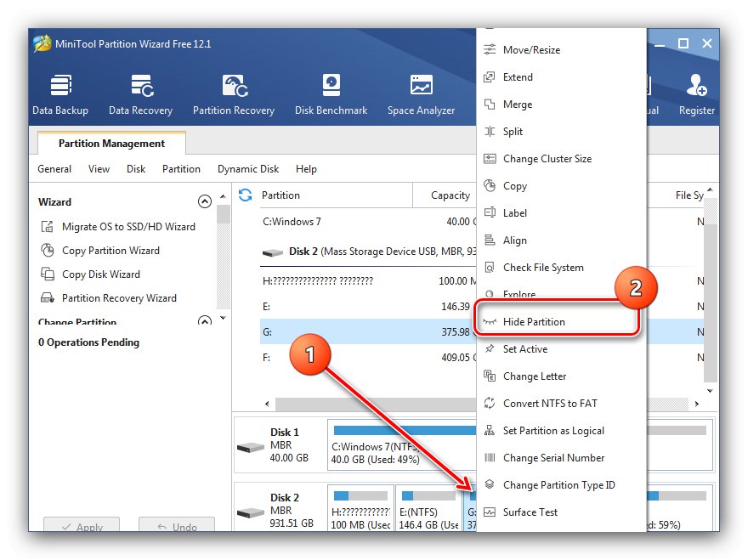
Task: Select Disk 1 in the disk map
Action: click(x=280, y=445)
